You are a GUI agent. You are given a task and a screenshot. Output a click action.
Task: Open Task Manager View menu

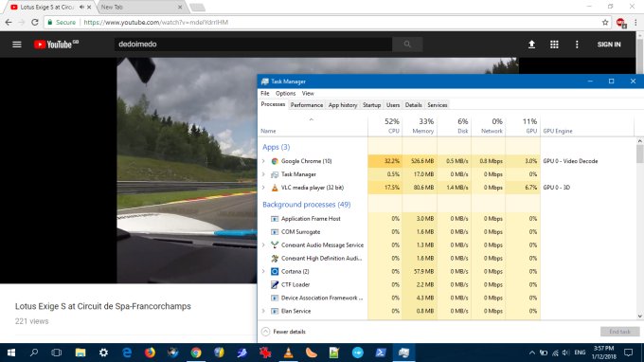(x=308, y=93)
